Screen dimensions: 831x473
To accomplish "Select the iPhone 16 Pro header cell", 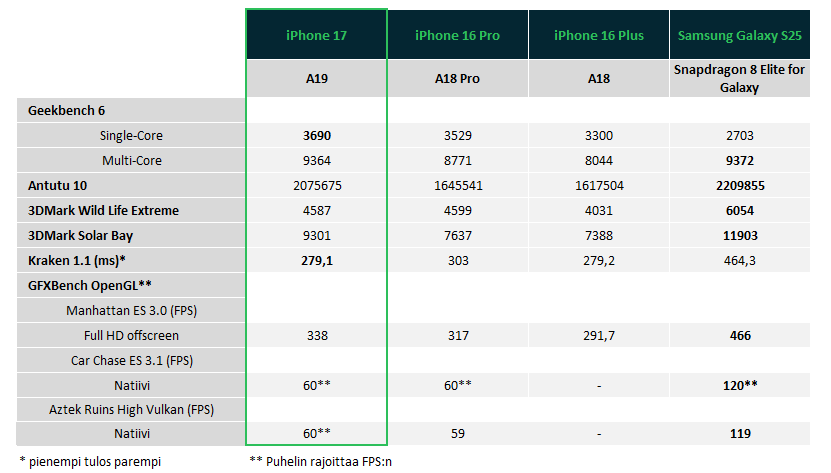I will click(x=457, y=36).
